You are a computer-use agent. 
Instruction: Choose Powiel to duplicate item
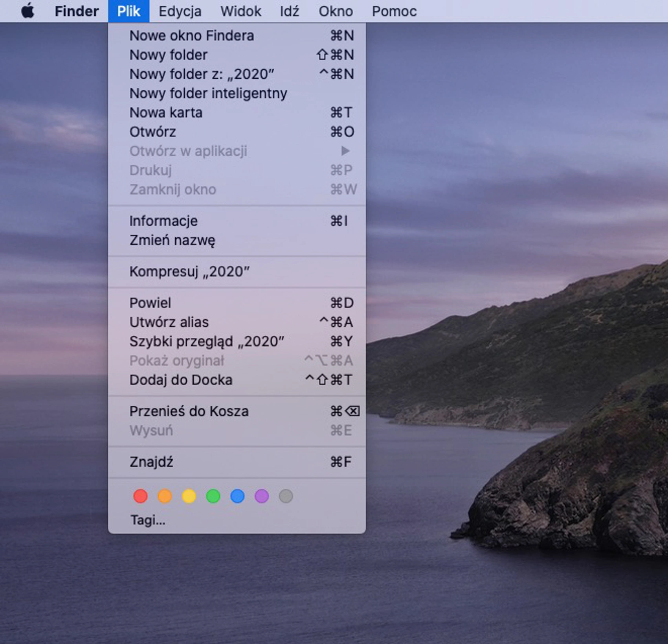pyautogui.click(x=237, y=303)
